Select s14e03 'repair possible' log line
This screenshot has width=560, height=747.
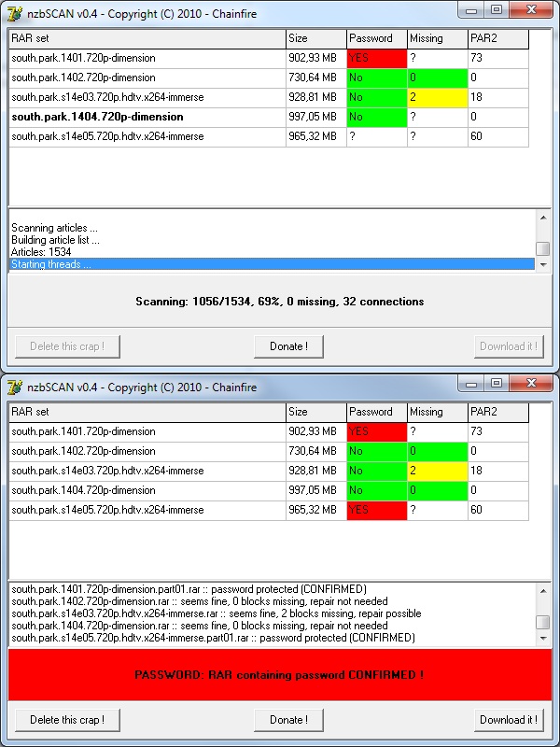272,613
